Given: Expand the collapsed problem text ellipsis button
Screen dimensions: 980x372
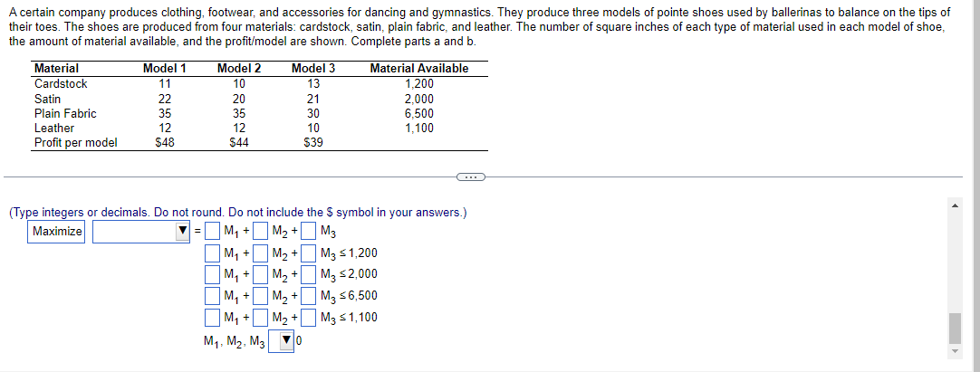Looking at the screenshot, I should pos(471,176).
